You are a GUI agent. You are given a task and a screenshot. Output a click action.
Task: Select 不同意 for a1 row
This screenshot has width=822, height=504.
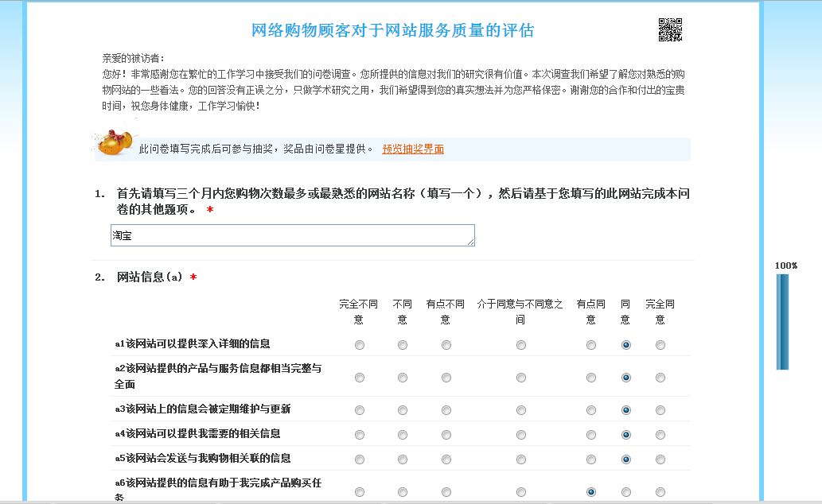tap(403, 345)
